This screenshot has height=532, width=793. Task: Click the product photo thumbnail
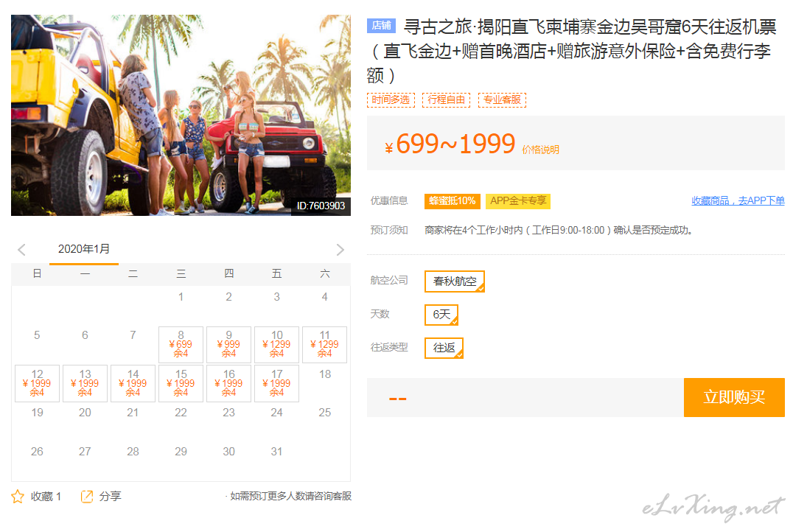click(181, 115)
